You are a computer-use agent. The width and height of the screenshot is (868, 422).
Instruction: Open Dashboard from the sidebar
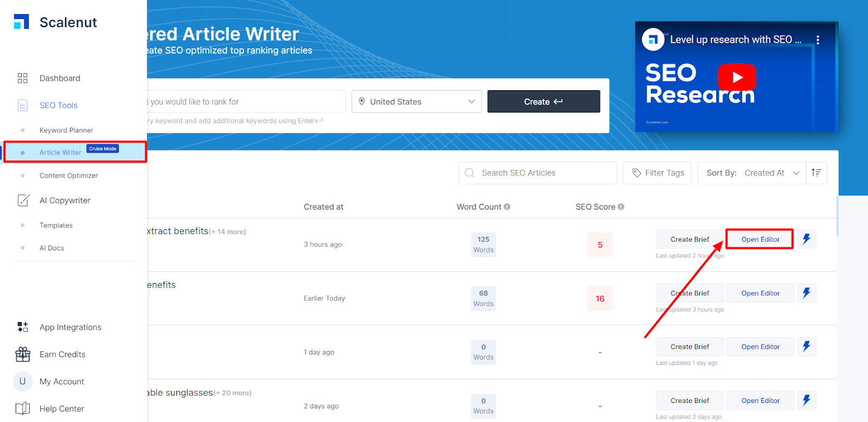[60, 78]
